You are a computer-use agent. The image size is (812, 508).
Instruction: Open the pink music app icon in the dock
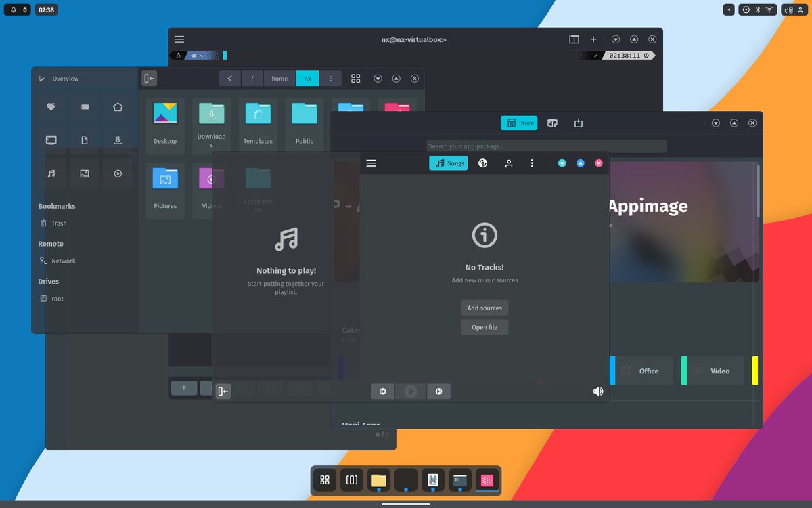[x=487, y=480]
